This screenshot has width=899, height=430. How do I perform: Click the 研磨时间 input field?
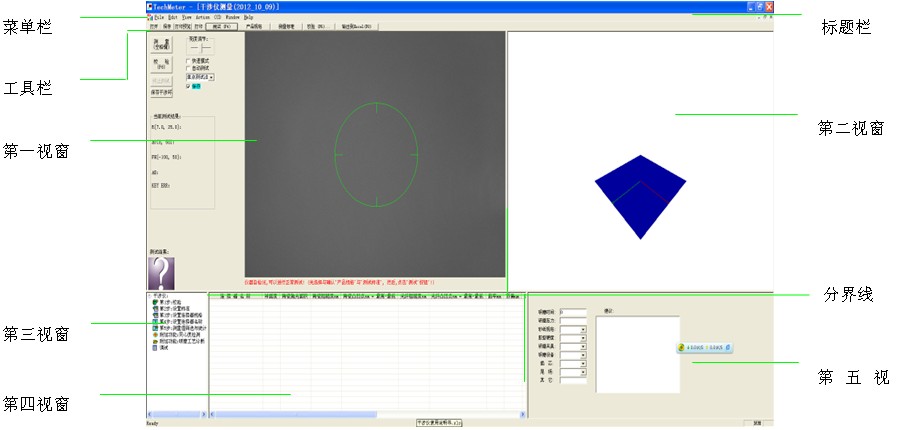click(x=573, y=312)
